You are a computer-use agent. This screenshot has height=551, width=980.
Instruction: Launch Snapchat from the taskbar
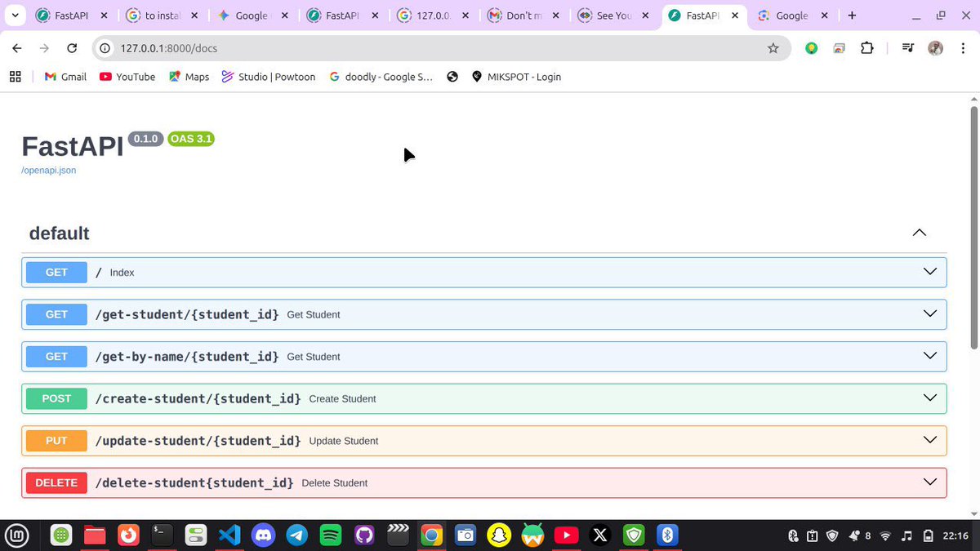(x=498, y=535)
